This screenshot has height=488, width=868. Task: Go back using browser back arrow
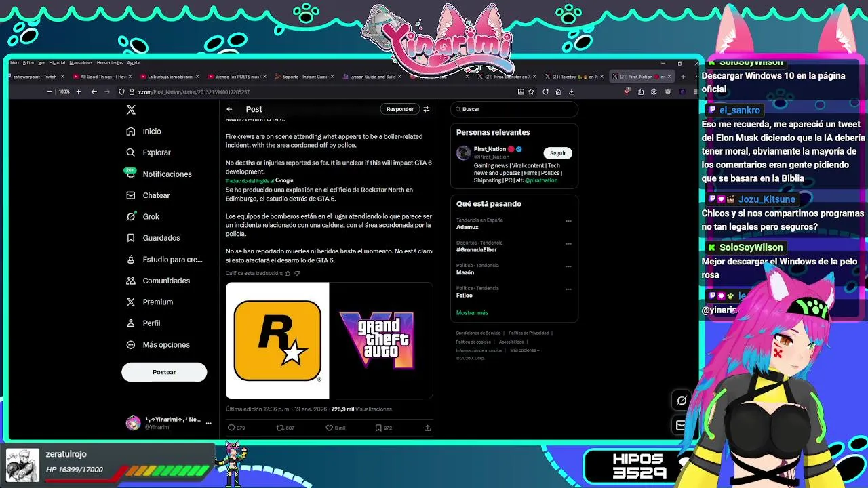click(x=94, y=92)
